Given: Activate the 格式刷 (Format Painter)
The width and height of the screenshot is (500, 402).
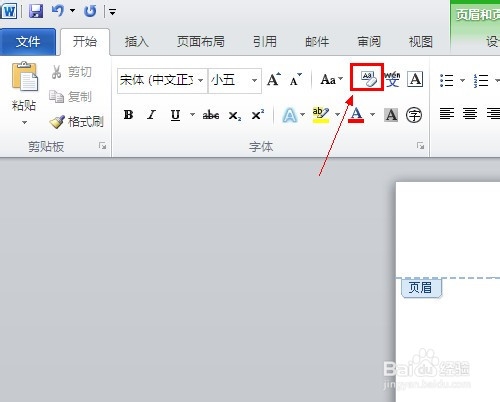Looking at the screenshot, I should pyautogui.click(x=77, y=122).
